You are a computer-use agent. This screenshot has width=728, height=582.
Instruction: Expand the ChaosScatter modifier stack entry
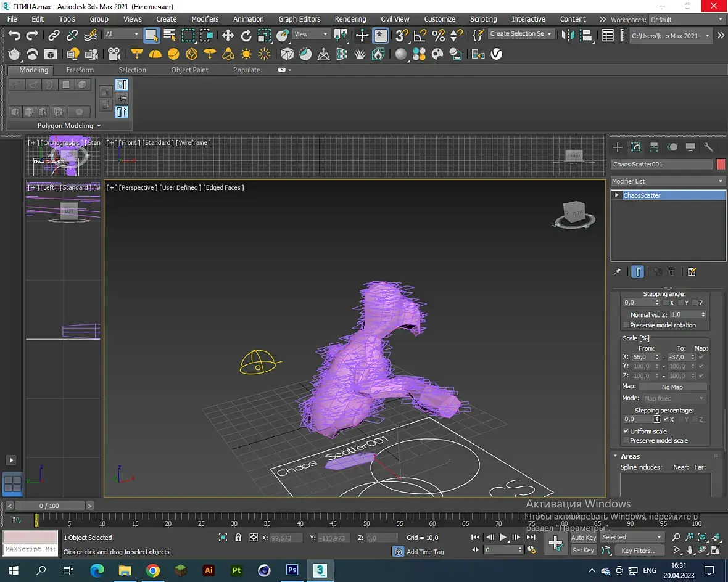[616, 195]
